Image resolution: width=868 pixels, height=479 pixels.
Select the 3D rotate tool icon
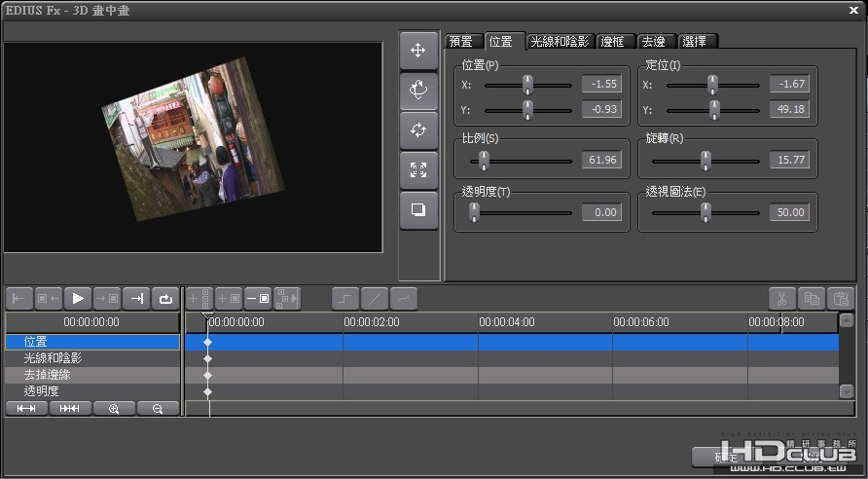click(x=418, y=91)
